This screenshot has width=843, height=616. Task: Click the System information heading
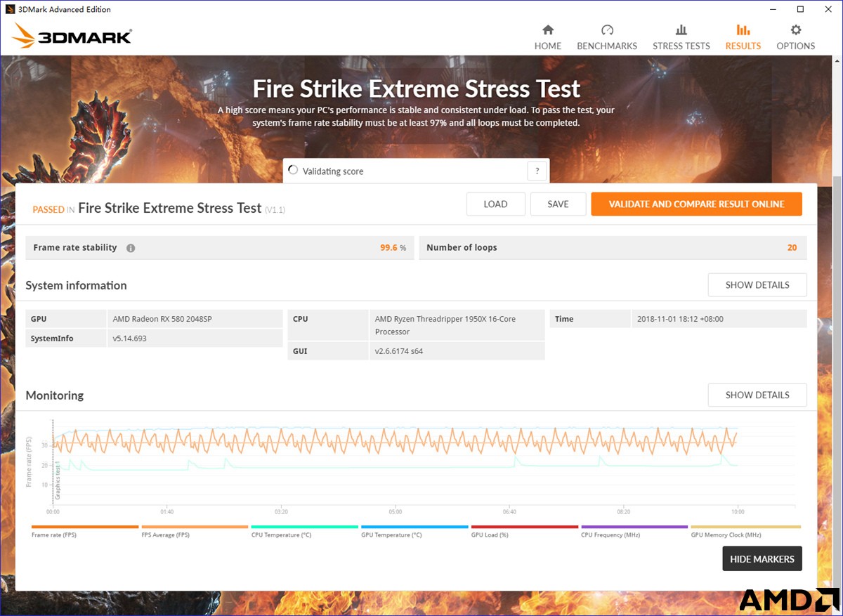(76, 285)
